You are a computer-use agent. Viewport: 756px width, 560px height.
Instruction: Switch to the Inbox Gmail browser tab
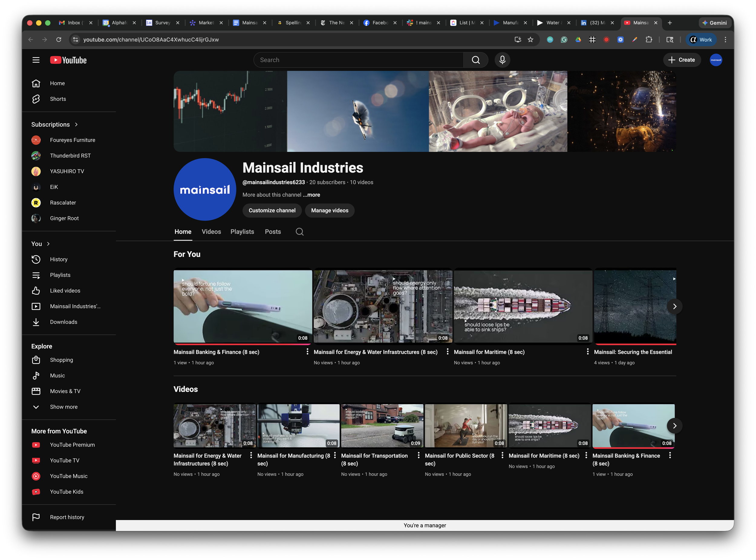pyautogui.click(x=76, y=23)
